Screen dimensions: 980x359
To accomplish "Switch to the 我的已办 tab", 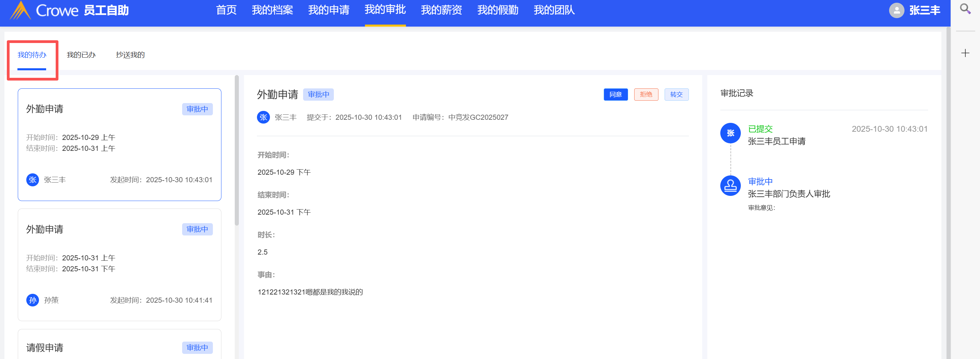I will [x=81, y=55].
